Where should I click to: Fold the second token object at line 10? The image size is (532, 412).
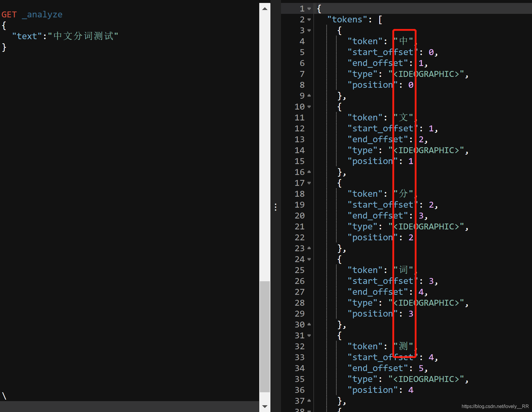(309, 107)
